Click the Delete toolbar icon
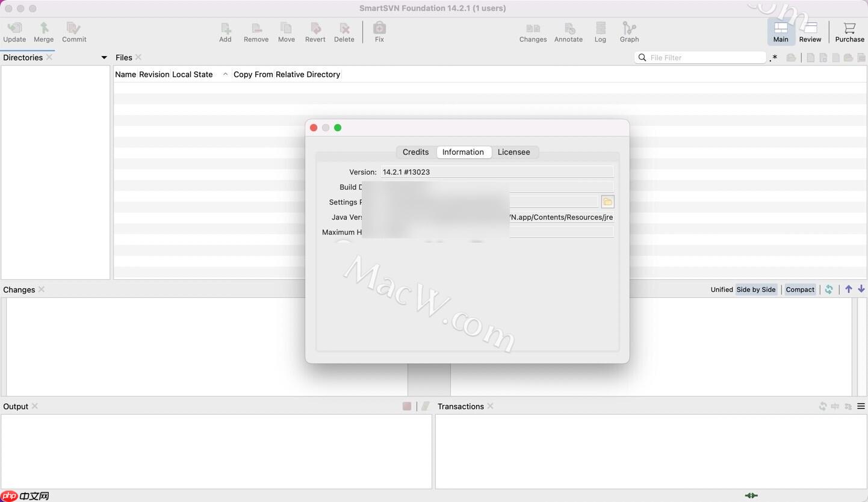The image size is (868, 502). (x=344, y=32)
